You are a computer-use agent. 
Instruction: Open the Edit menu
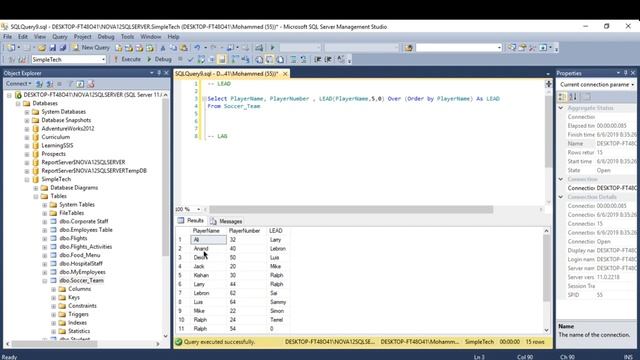tap(23, 37)
